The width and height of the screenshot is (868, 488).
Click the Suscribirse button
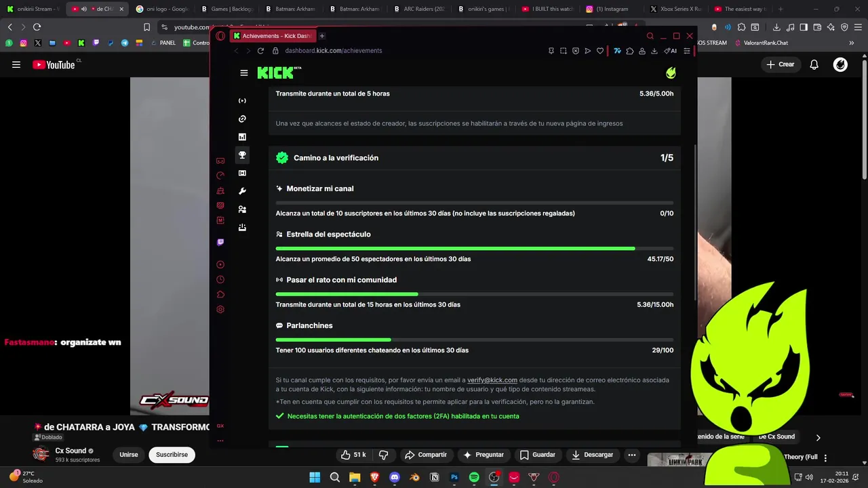click(172, 455)
